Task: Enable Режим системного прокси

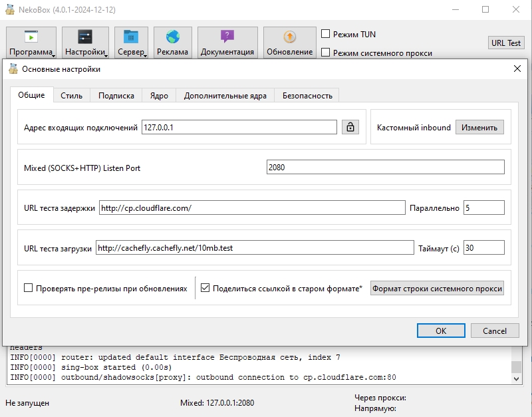Action: [325, 53]
